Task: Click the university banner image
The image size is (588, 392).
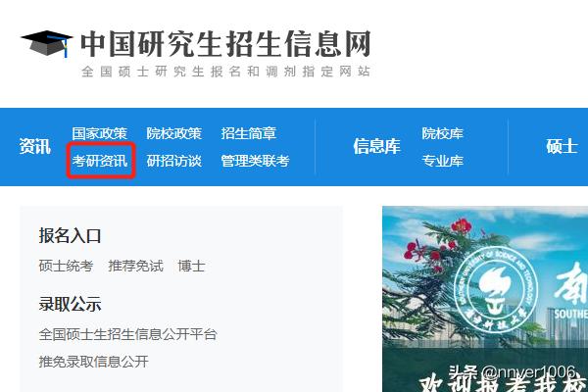Action: point(485,299)
